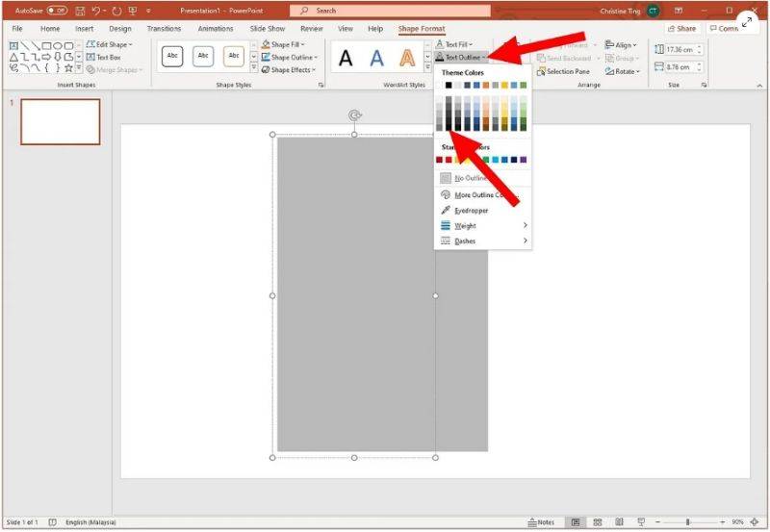Viewport: 770px width, 532px height.
Task: Open the Align dropdown
Action: tap(621, 44)
